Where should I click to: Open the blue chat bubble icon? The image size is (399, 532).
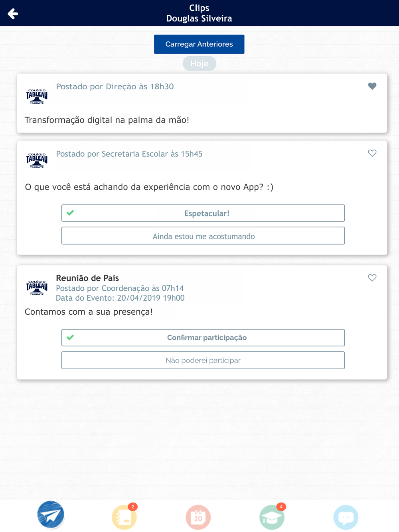(346, 517)
